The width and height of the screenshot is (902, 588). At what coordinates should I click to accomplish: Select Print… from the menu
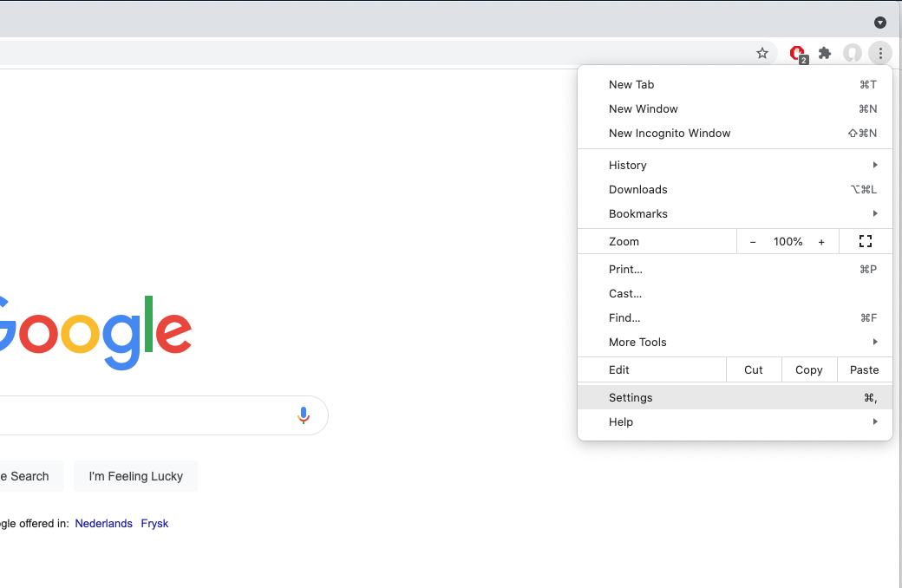tap(735, 269)
